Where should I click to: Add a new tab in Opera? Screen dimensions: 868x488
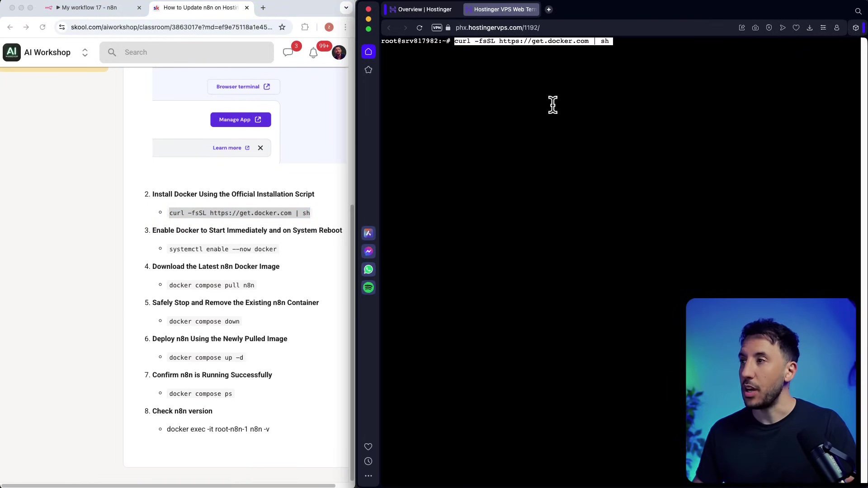[x=549, y=9]
